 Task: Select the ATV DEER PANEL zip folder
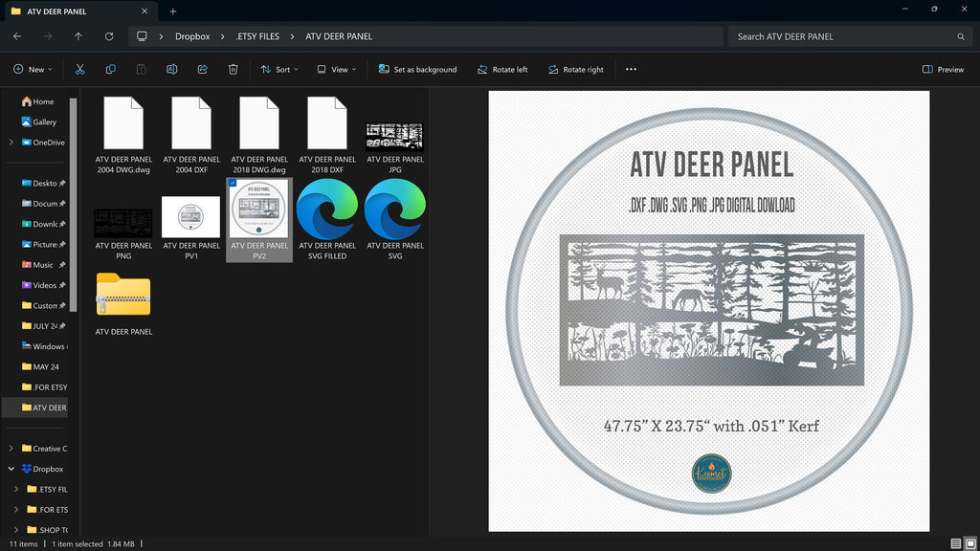(123, 304)
